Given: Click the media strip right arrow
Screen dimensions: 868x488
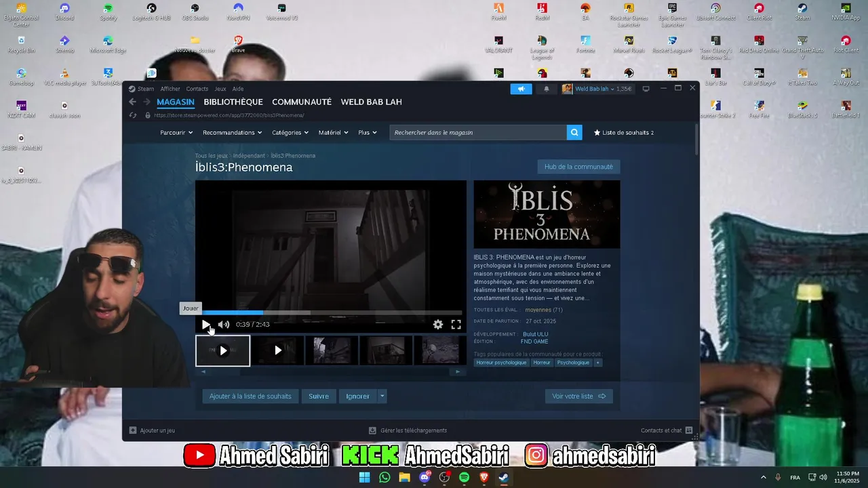Looking at the screenshot, I should (458, 371).
